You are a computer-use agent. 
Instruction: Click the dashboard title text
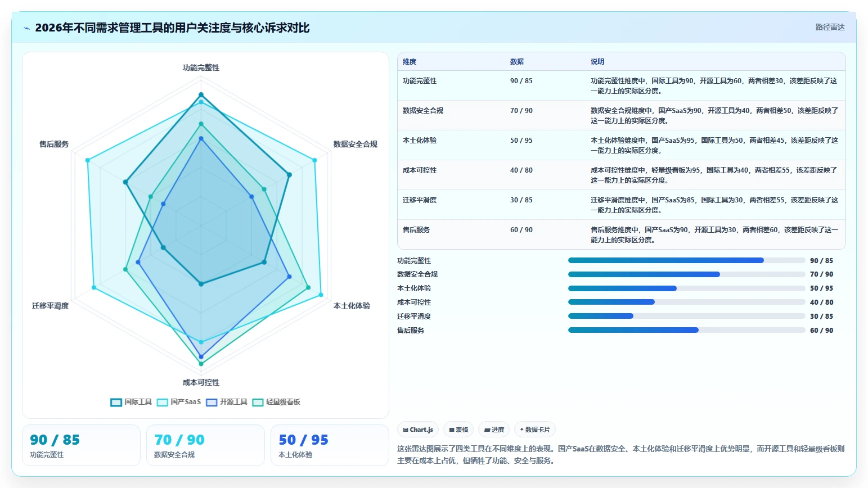(x=172, y=28)
